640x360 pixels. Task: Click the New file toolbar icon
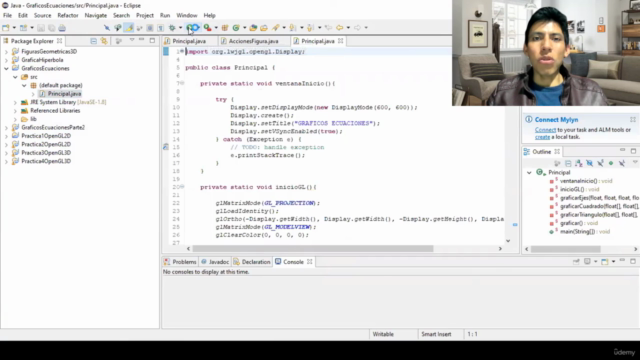(x=6, y=28)
